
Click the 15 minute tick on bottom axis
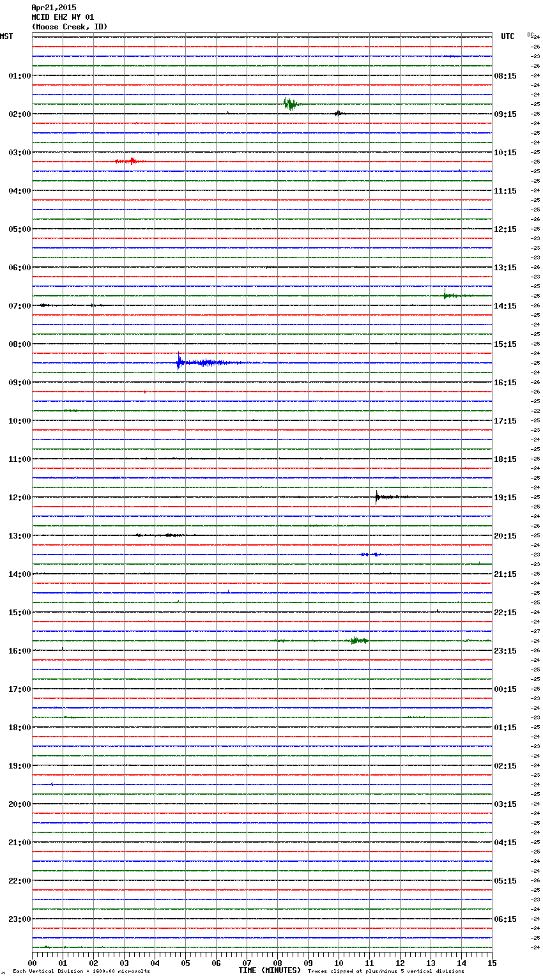[491, 963]
